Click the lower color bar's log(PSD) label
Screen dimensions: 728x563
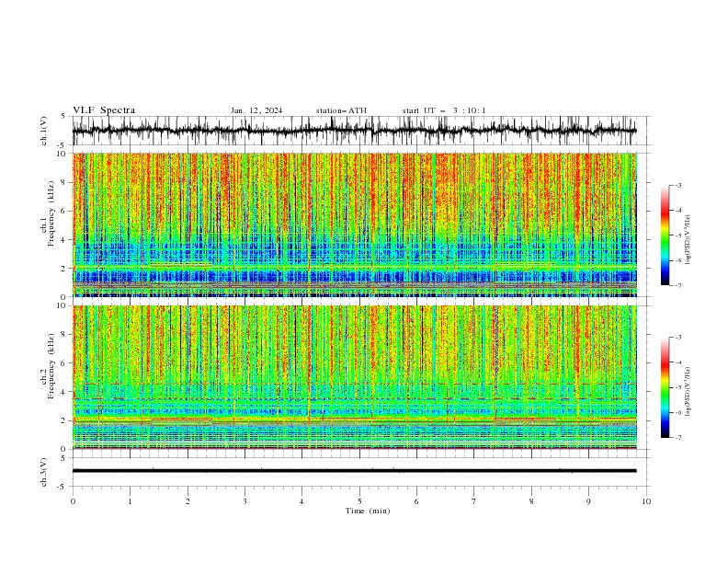coord(688,391)
